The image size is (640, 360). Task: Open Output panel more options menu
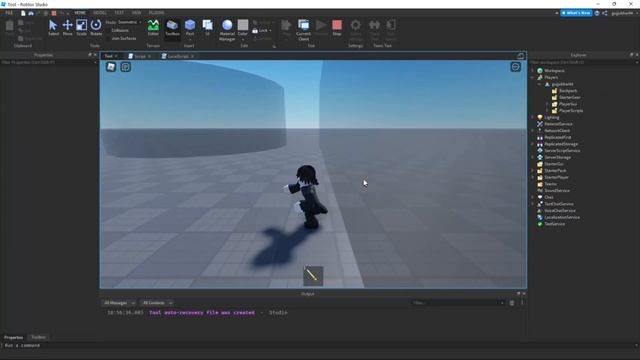(x=522, y=303)
